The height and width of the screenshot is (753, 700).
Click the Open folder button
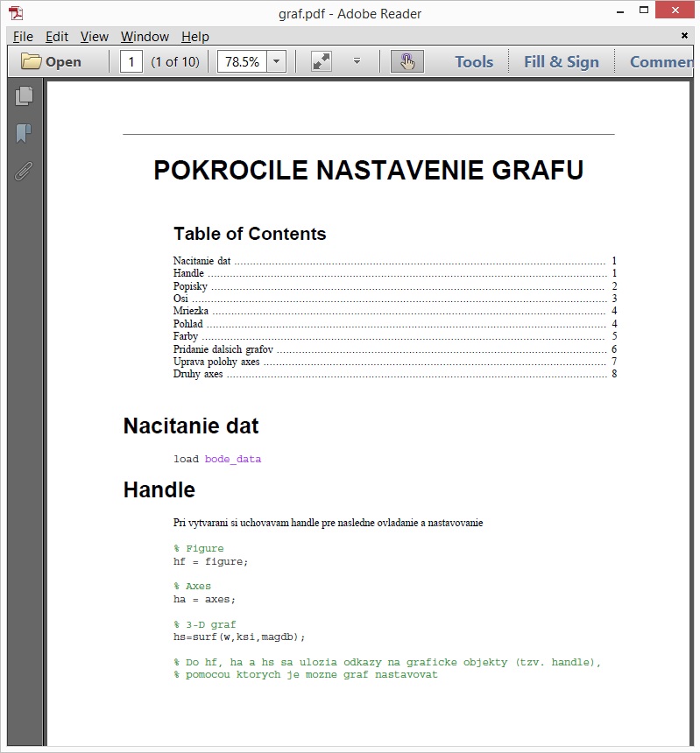[51, 61]
